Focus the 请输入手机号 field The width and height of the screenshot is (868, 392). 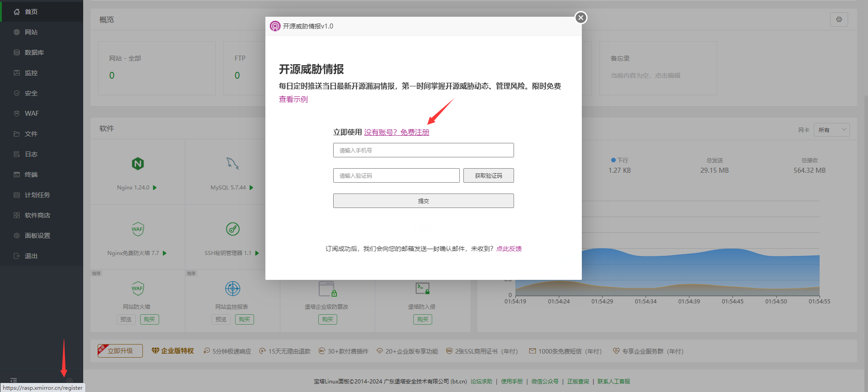[424, 150]
